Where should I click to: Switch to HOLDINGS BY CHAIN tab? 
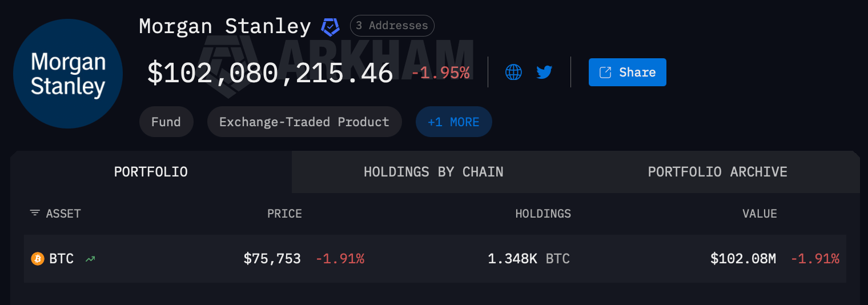click(433, 172)
